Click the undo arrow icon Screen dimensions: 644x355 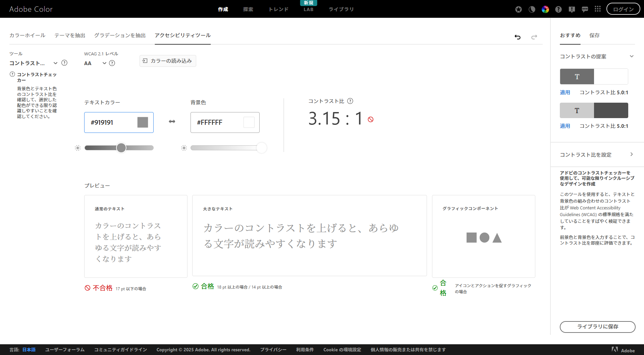pyautogui.click(x=518, y=37)
